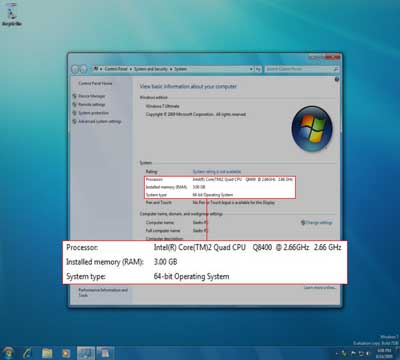
Task: Open the Start menu orb
Action: [x=8, y=352]
